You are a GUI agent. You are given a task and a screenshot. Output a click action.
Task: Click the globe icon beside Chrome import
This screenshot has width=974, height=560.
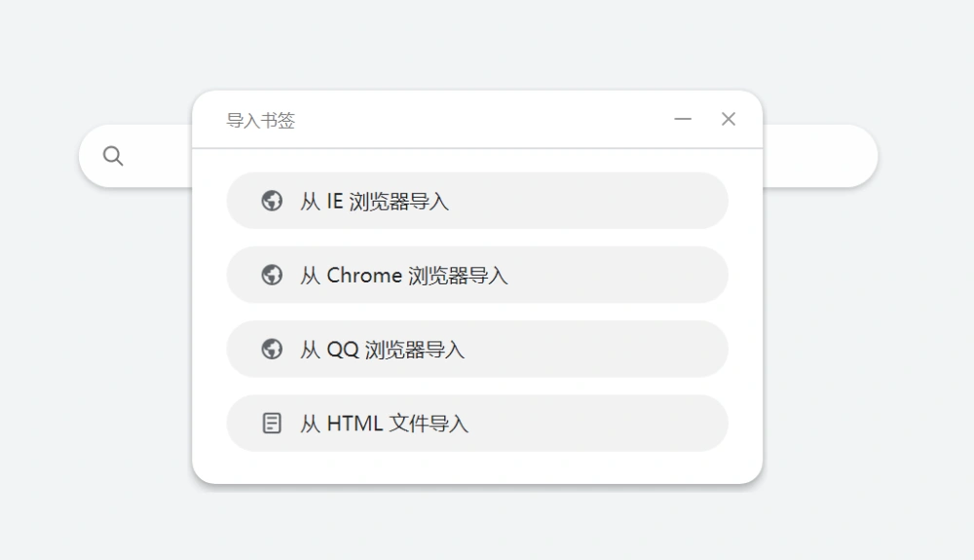point(272,275)
